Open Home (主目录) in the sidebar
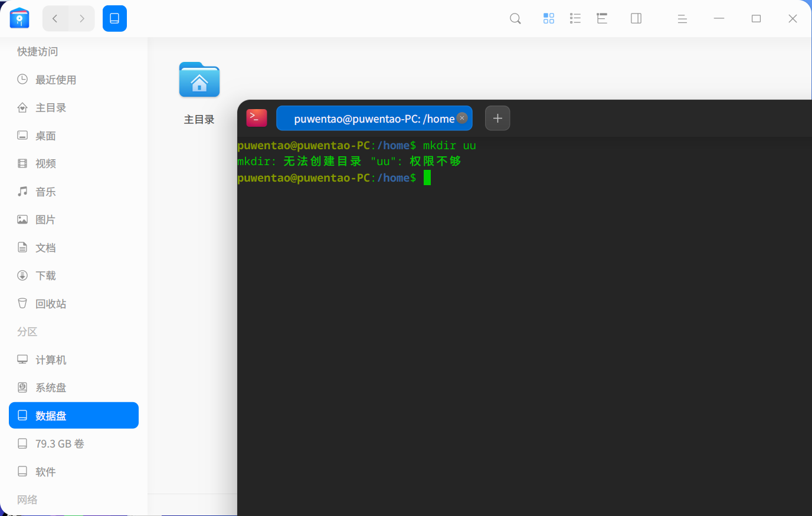The image size is (812, 516). 74,108
